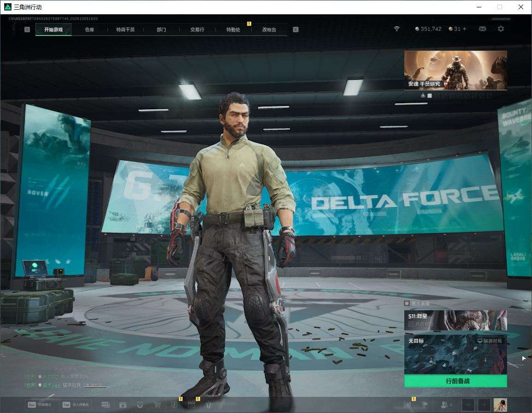Click the 351,742 currency balance
Screen dimensions: 532x413
pyautogui.click(x=428, y=29)
